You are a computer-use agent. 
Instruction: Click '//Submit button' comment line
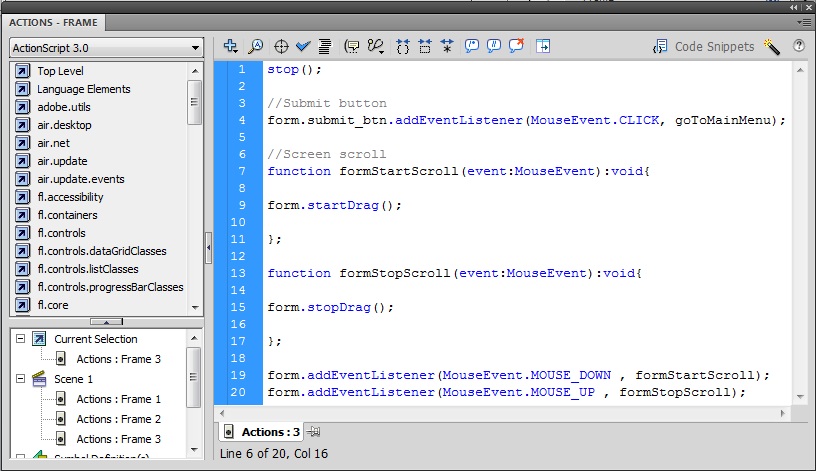(x=327, y=103)
